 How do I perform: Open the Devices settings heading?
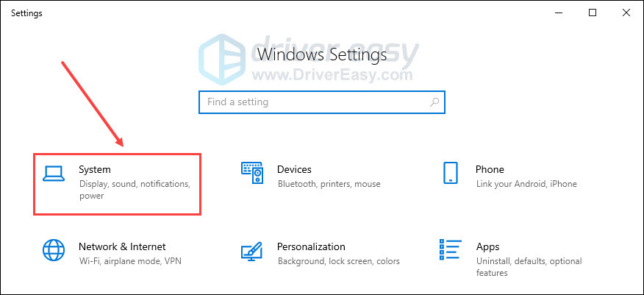click(x=294, y=170)
